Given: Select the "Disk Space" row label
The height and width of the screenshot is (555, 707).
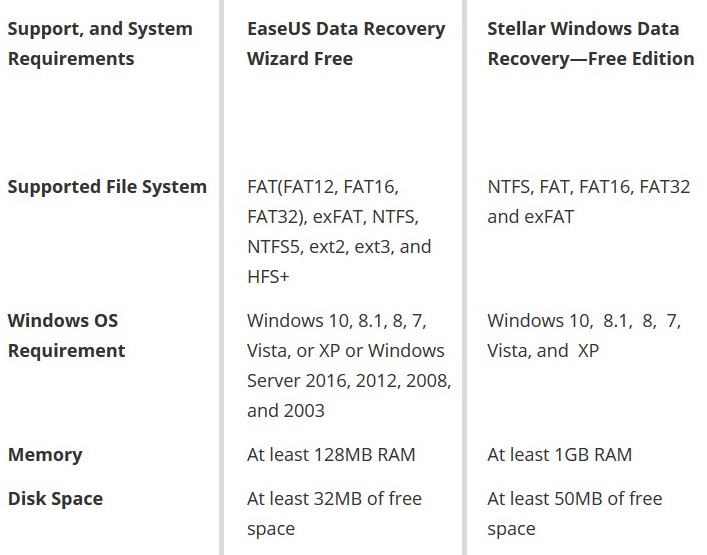Looking at the screenshot, I should coord(55,499).
